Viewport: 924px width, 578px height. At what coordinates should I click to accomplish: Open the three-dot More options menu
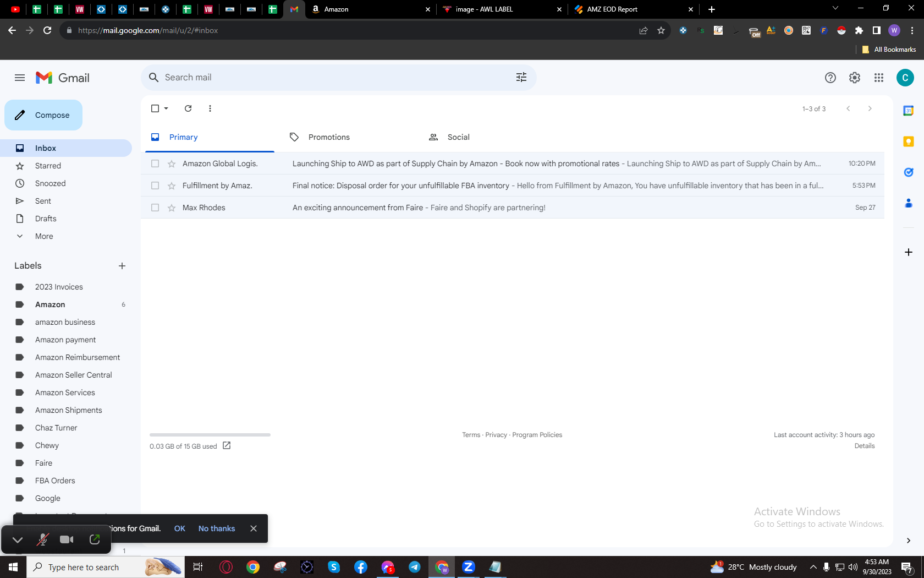(210, 108)
